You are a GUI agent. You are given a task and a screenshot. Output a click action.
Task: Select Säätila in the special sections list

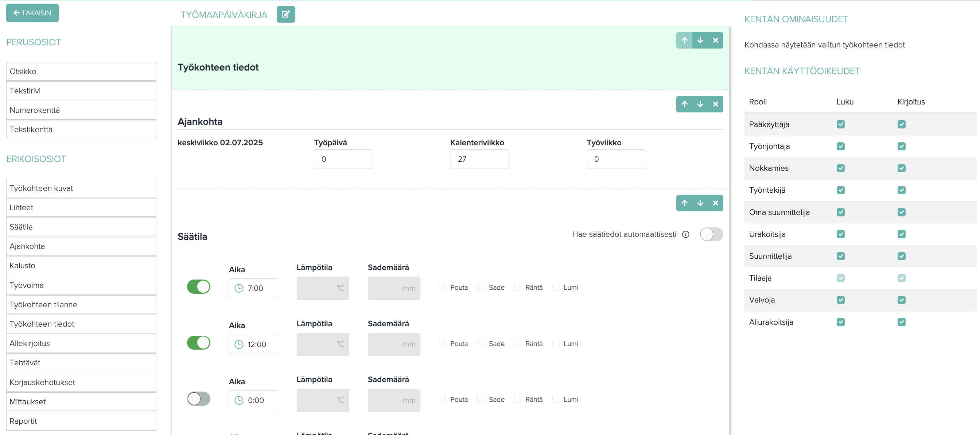81,227
